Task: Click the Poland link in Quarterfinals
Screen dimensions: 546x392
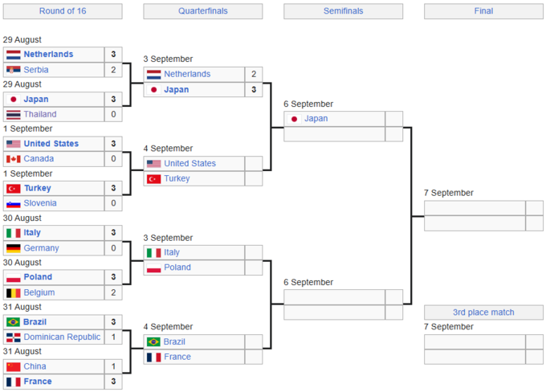Action: coord(177,267)
